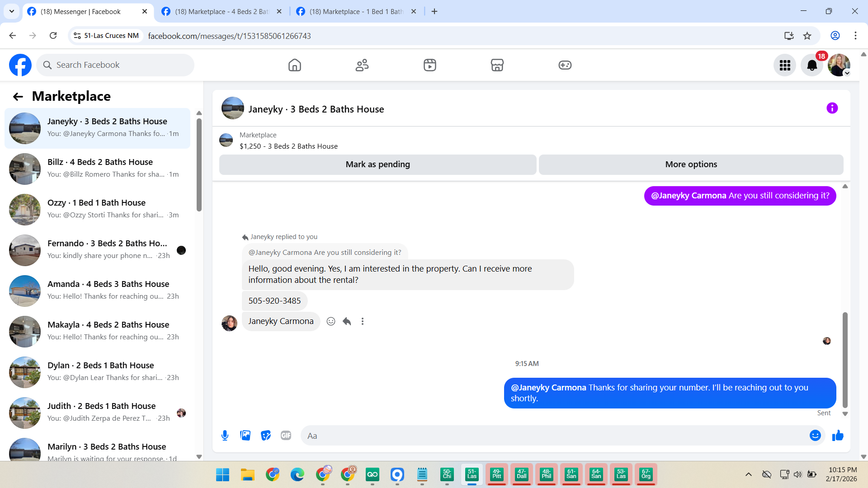Open File Explorer from the taskbar
The height and width of the screenshot is (488, 868).
point(247,475)
